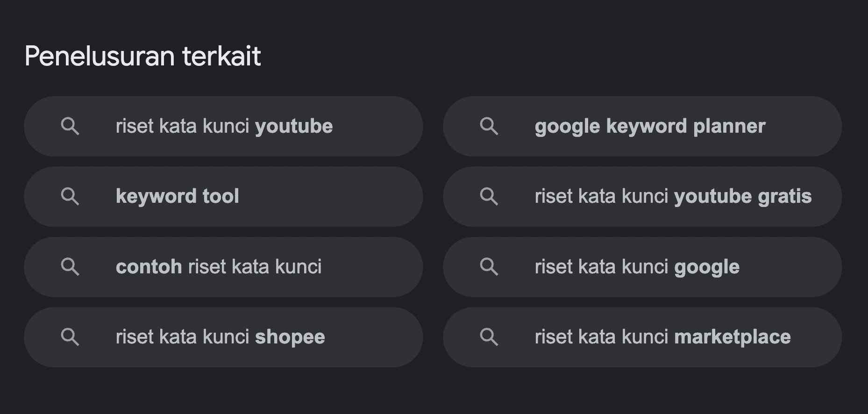
Task: Select 'riset kata kunci youtube gratis' text
Action: click(673, 196)
